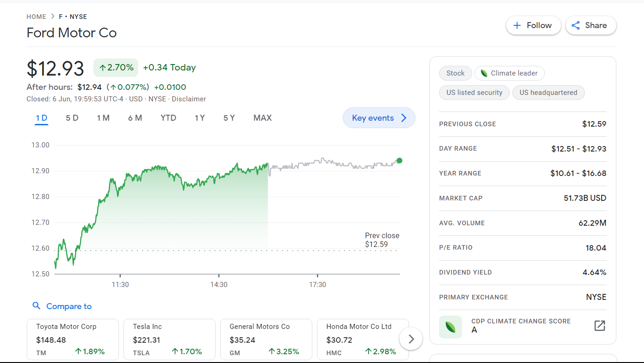This screenshot has width=644, height=363.
Task: Click the $12.93 main price
Action: pyautogui.click(x=55, y=68)
